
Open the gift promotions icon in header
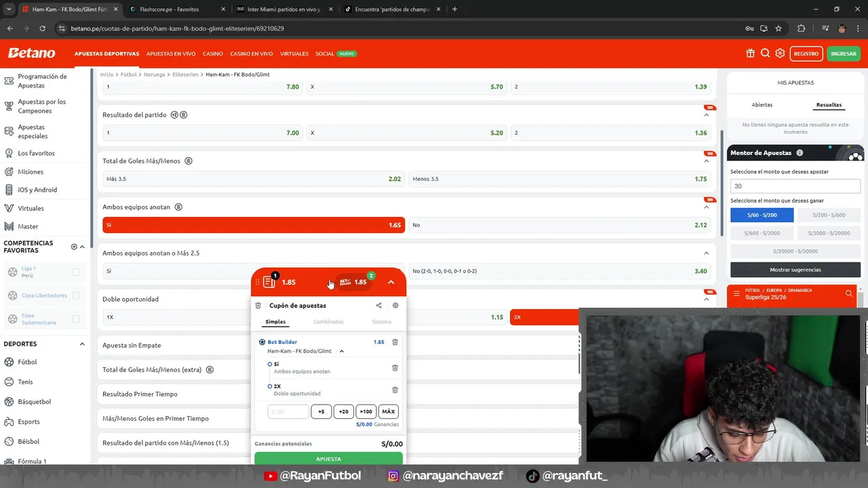[x=750, y=54]
